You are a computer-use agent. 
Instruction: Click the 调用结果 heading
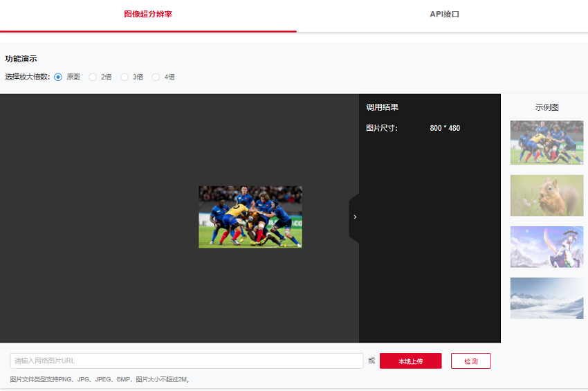[382, 107]
